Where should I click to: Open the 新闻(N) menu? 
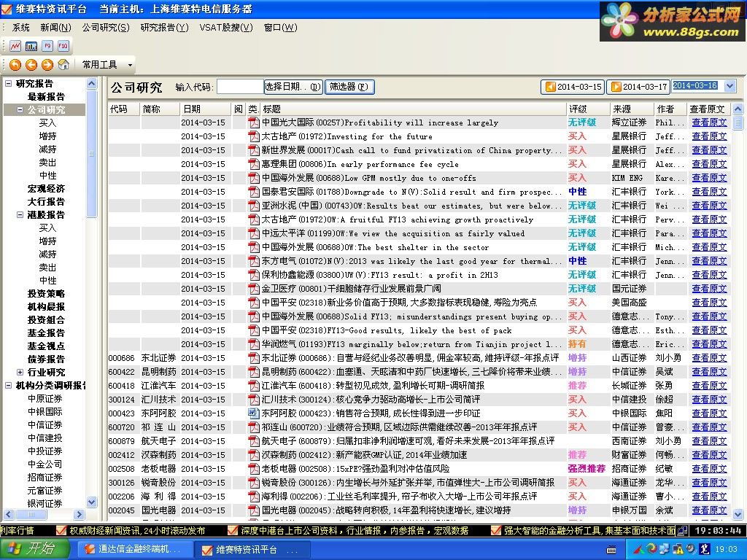click(55, 28)
